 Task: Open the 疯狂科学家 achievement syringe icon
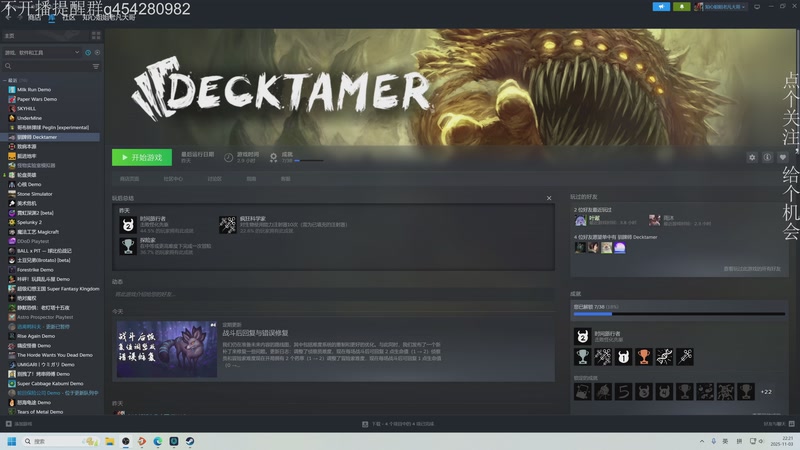pos(228,225)
